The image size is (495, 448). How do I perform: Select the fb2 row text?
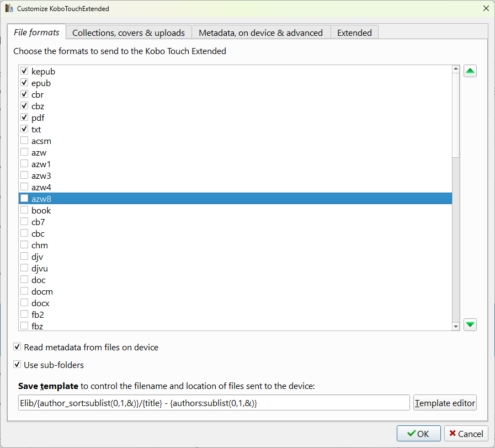pos(38,315)
